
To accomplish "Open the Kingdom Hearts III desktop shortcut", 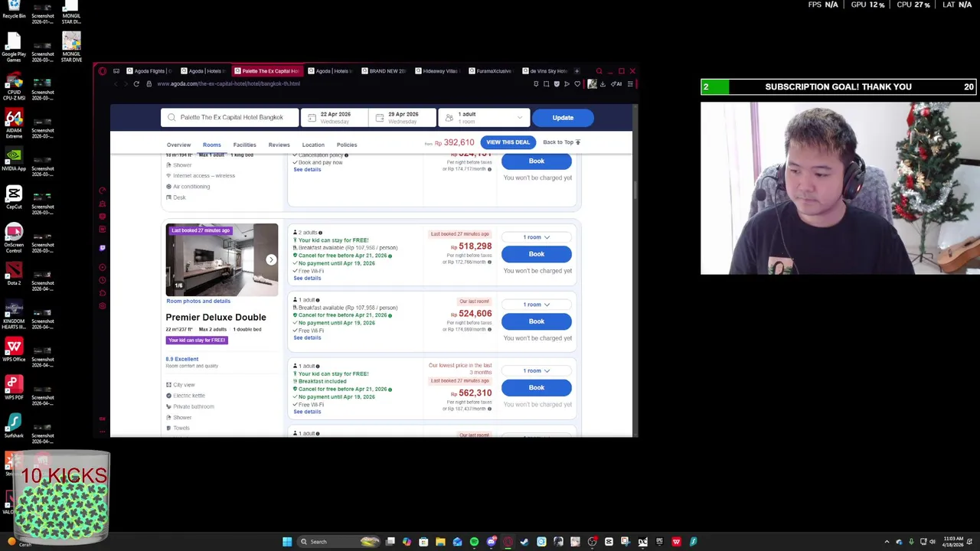I will coord(14,315).
